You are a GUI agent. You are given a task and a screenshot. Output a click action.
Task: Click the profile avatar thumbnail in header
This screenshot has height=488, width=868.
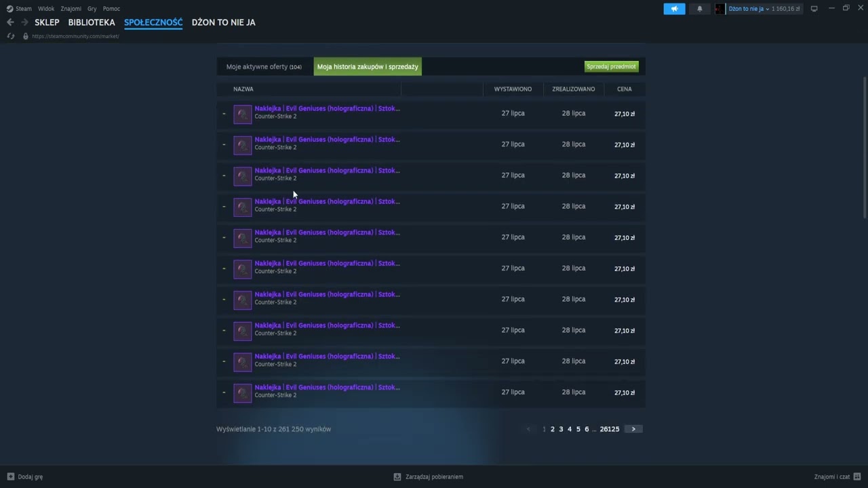coord(720,9)
